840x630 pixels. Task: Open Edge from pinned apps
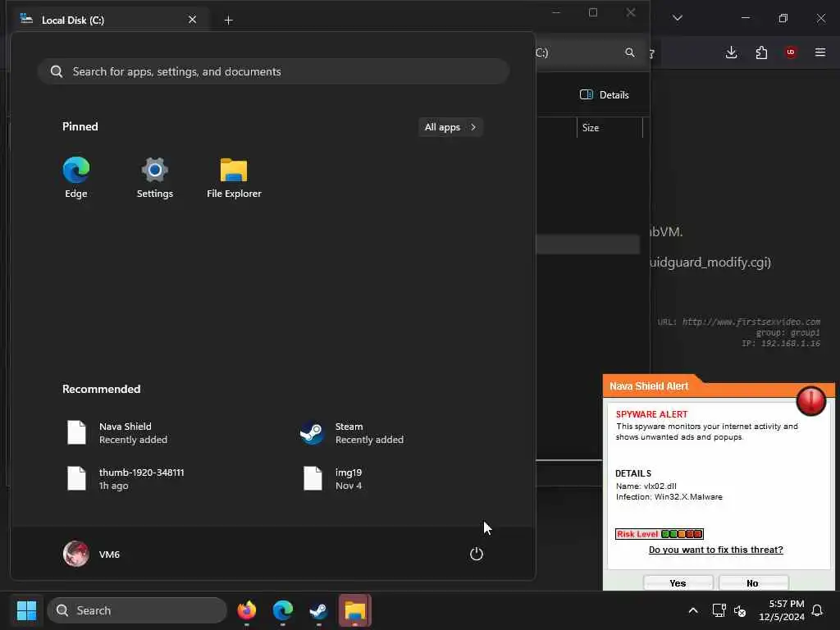(76, 178)
